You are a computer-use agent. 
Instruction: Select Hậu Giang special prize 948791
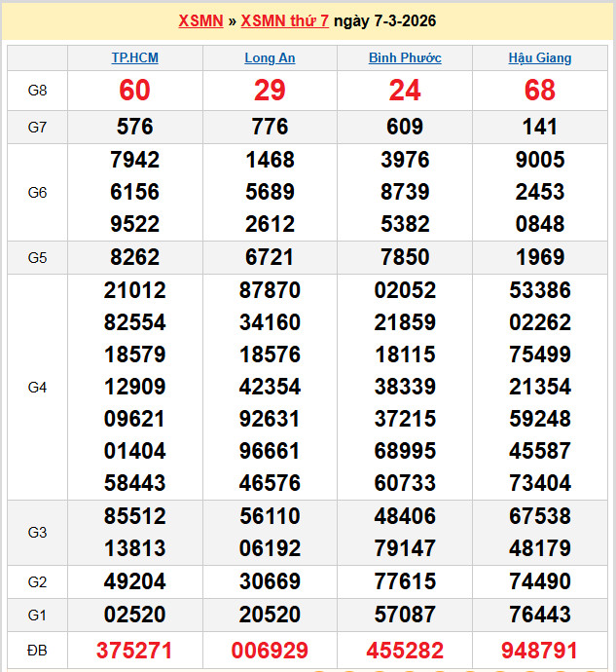click(540, 650)
